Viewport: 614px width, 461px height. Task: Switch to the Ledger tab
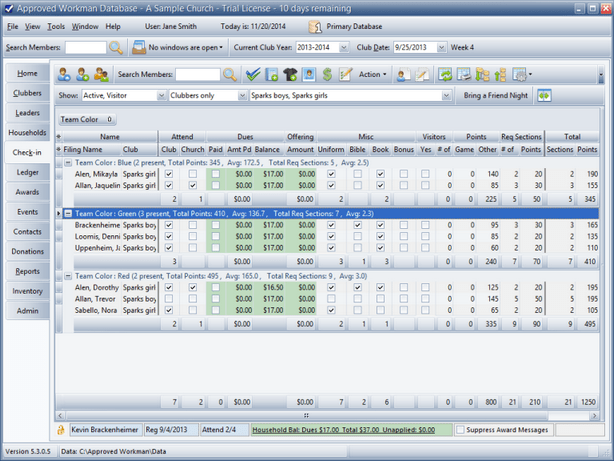click(x=27, y=172)
